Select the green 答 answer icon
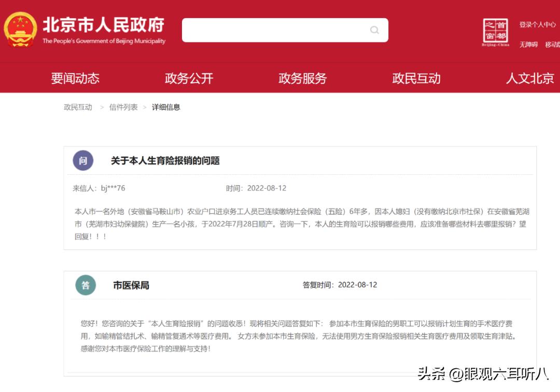 [84, 285]
